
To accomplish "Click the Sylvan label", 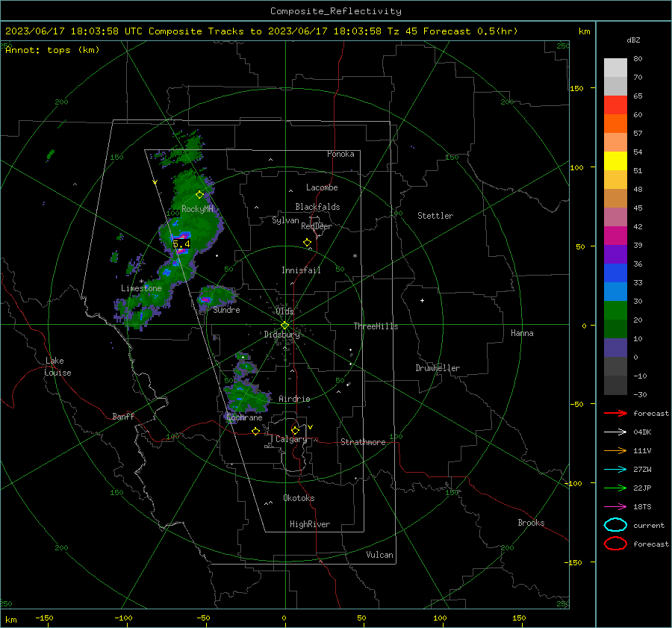I will 285,220.
